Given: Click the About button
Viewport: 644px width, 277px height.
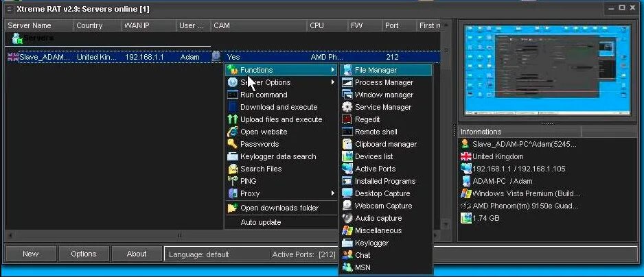Looking at the screenshot, I should 137,254.
